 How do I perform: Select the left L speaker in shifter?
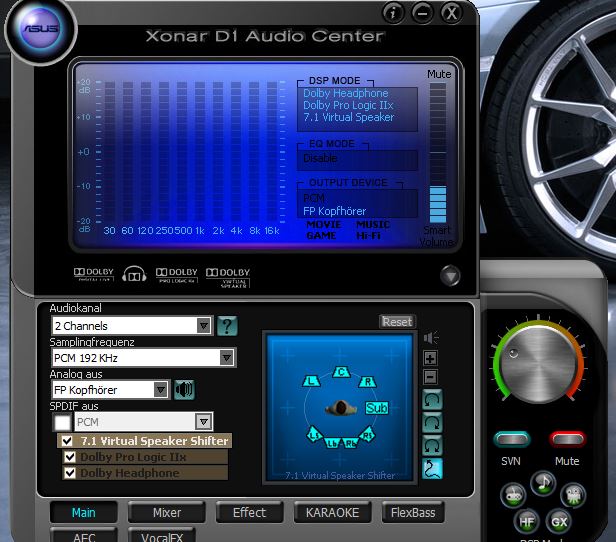(x=312, y=381)
